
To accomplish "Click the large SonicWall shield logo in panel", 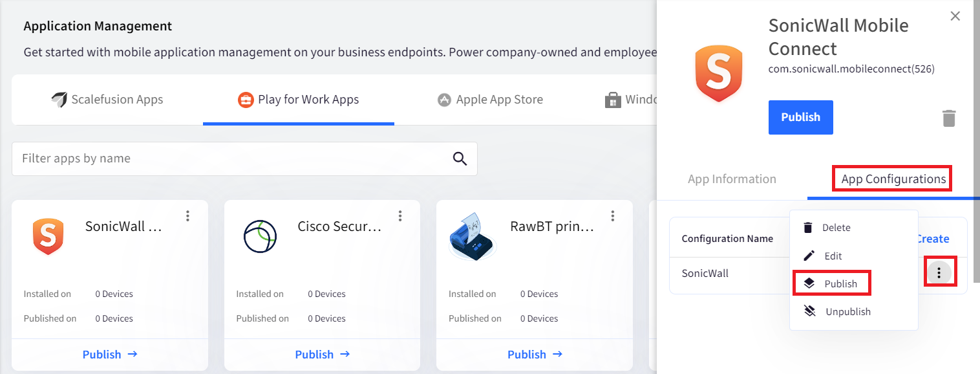I will 718,72.
